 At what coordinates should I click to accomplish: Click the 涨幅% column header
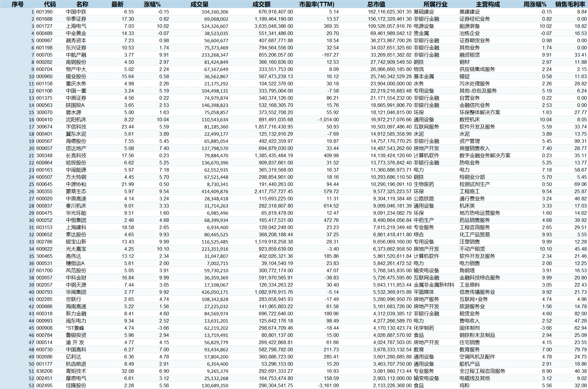(x=152, y=4)
